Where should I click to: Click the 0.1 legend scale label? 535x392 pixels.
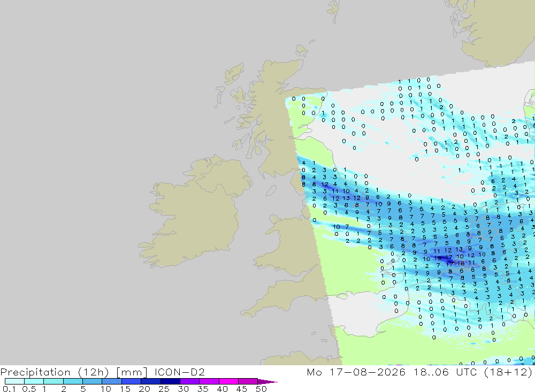click(9, 389)
